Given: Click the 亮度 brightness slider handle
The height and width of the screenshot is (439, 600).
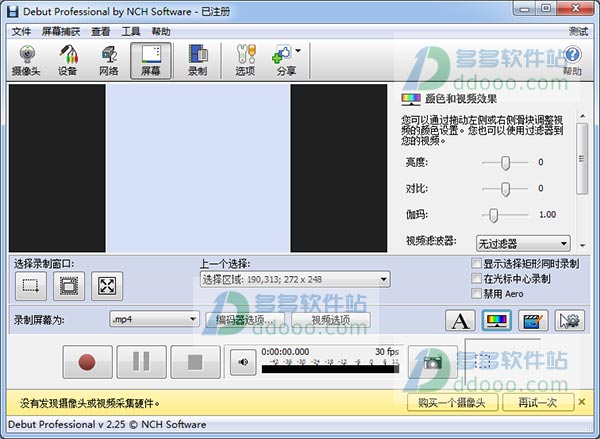Looking at the screenshot, I should coord(505,163).
